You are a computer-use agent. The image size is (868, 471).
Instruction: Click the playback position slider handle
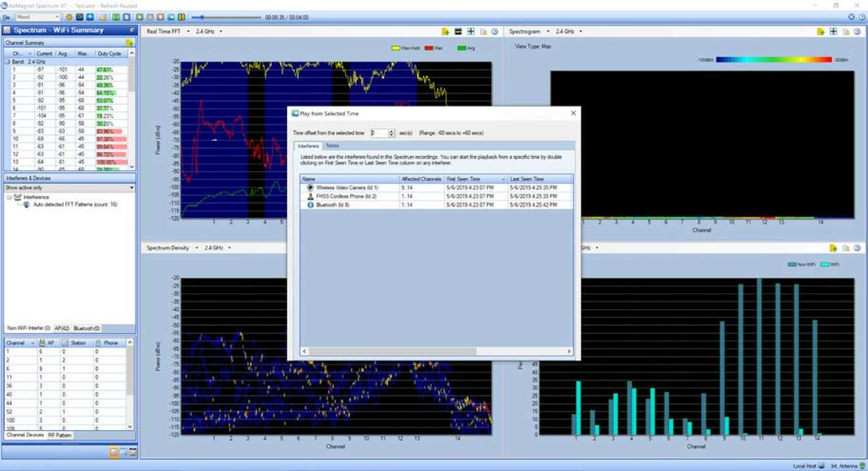(202, 17)
